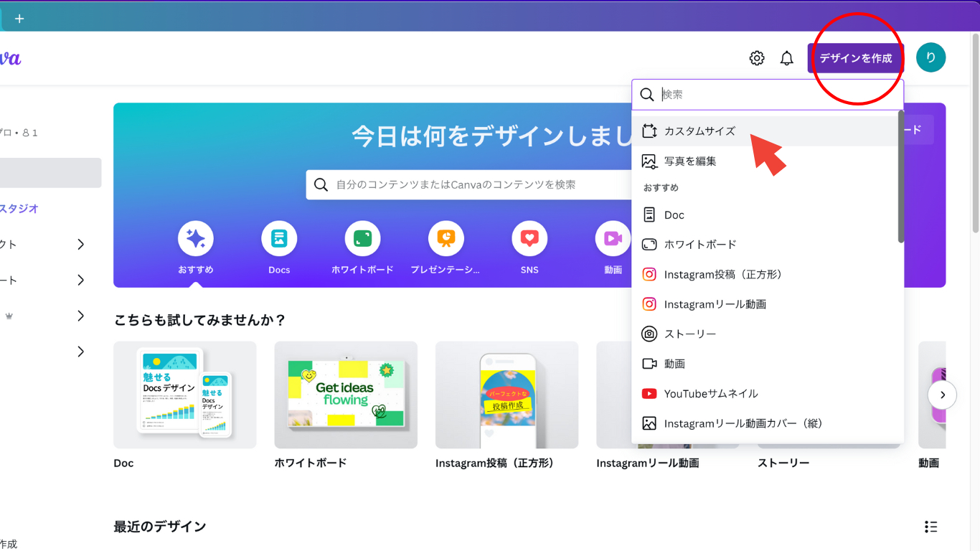Choose Doc from the dropdown list
The width and height of the screenshot is (980, 551).
(765, 215)
